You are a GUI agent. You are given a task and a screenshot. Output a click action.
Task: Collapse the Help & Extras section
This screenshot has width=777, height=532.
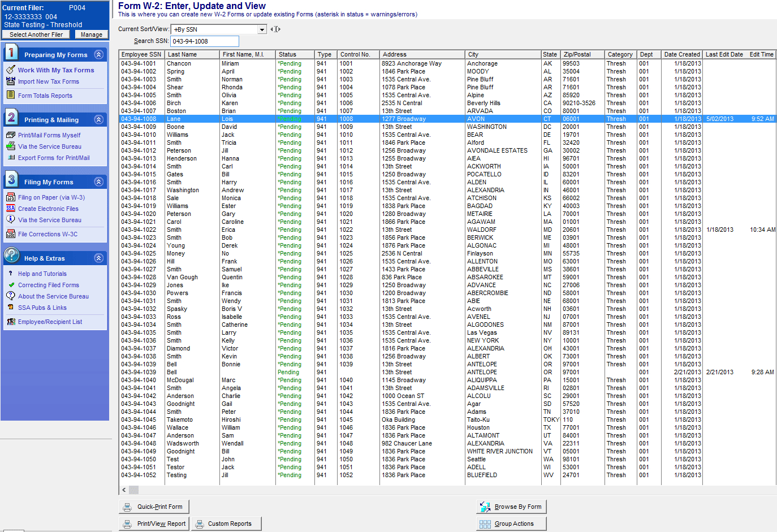[98, 258]
